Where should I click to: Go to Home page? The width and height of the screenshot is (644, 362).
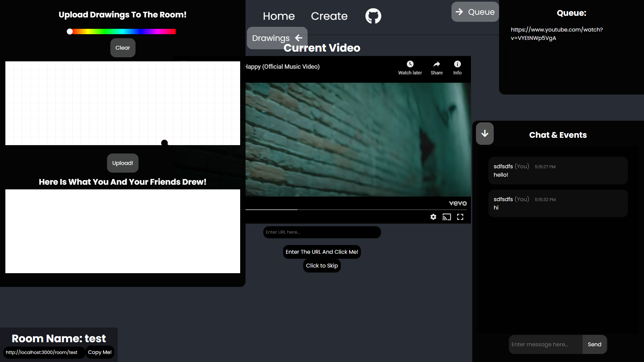click(x=278, y=16)
